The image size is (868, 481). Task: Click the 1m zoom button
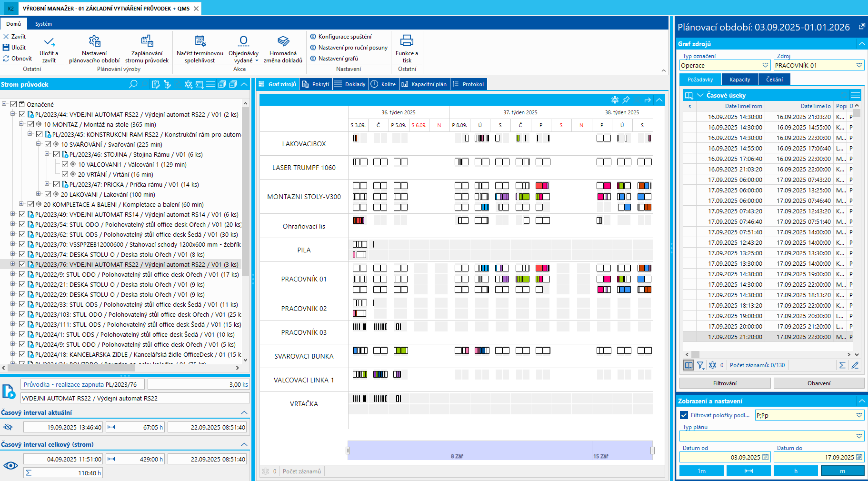pos(701,471)
